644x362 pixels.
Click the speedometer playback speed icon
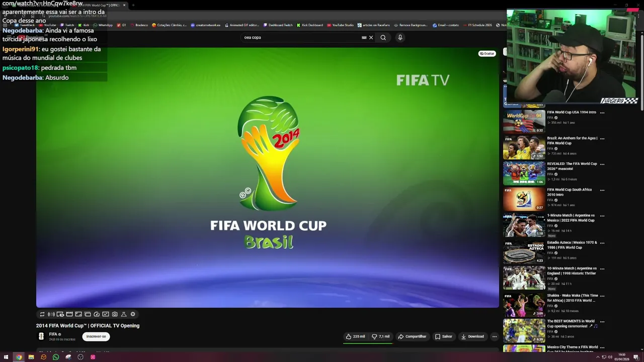[97, 314]
